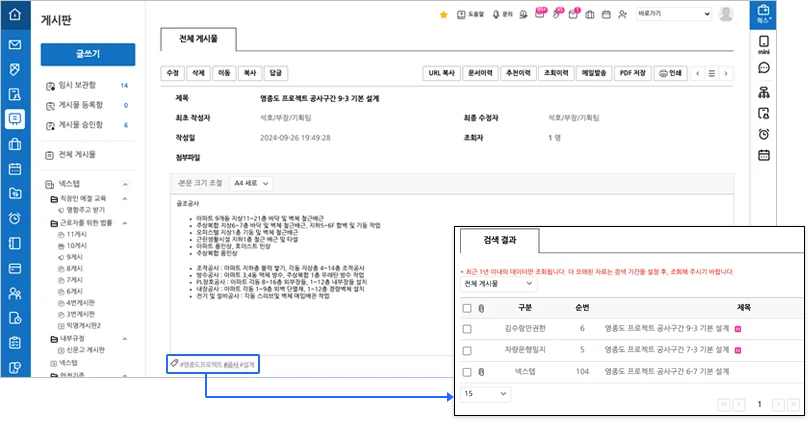The image size is (809, 421).
Task: Click the PDF 저장 button
Action: (632, 73)
